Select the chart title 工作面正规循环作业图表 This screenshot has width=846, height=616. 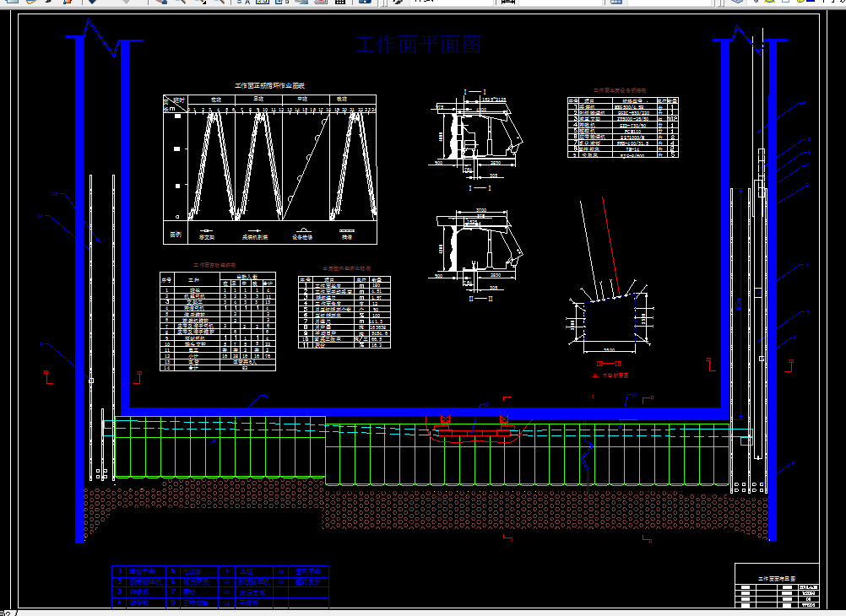pos(270,85)
